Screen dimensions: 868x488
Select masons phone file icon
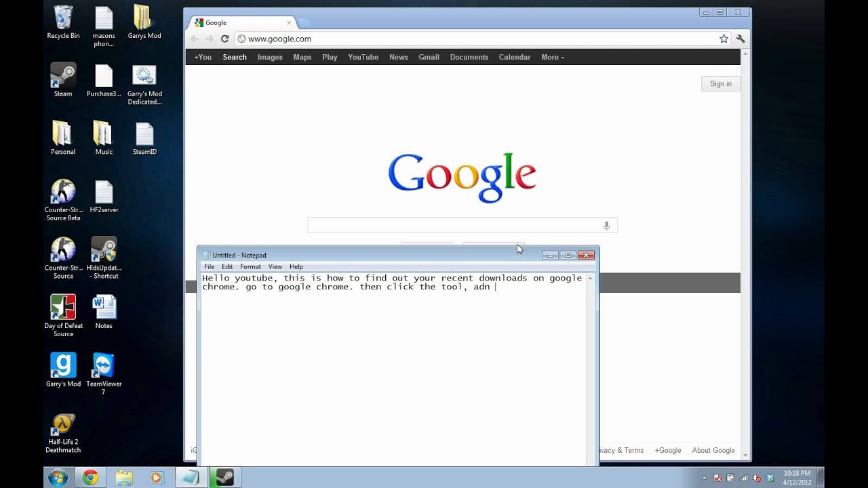[104, 26]
